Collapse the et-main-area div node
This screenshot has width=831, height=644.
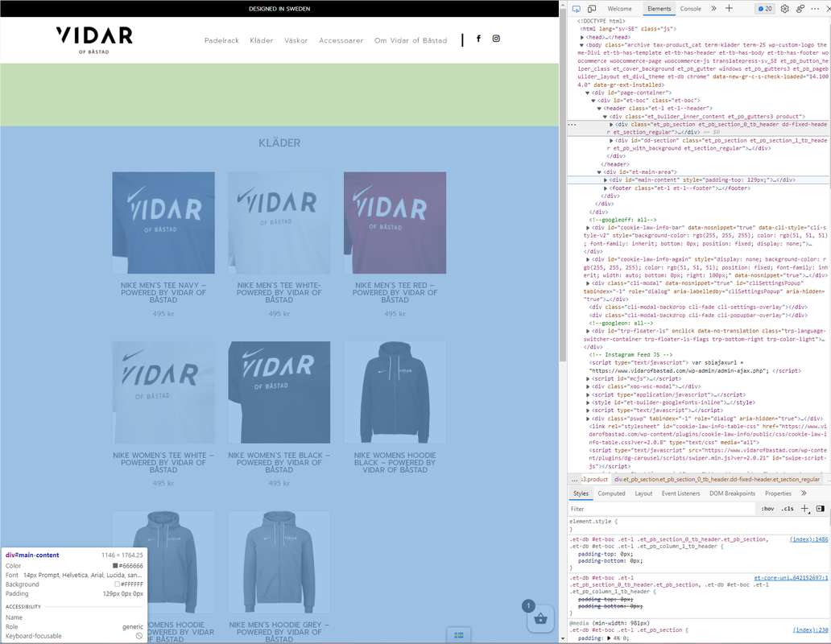[x=599, y=172]
